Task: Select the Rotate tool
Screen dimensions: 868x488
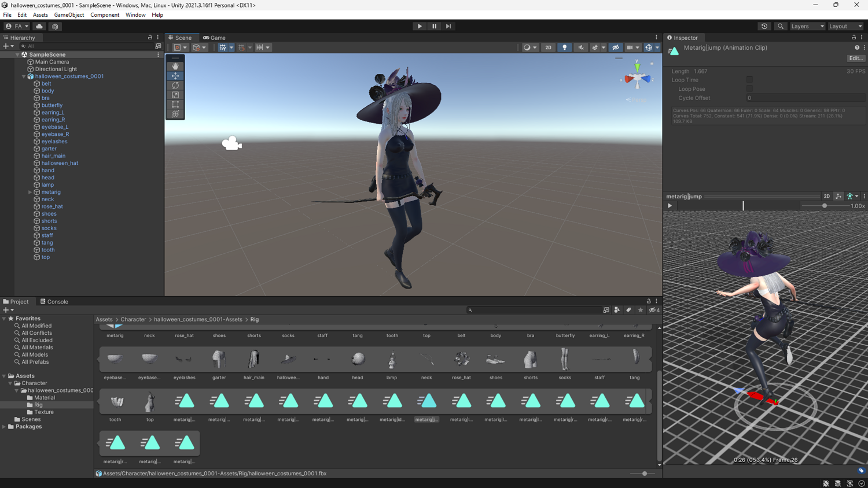Action: [175, 85]
